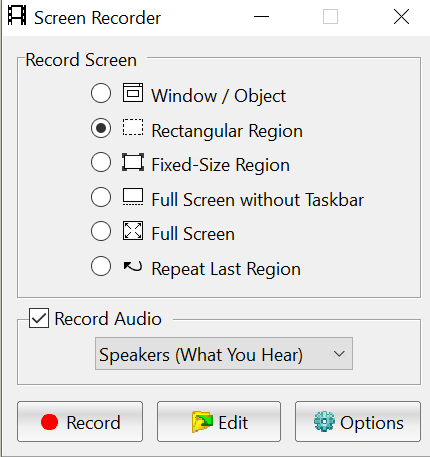Image resolution: width=430 pixels, height=457 pixels.
Task: Click the film strip icon in title bar
Action: click(x=17, y=15)
